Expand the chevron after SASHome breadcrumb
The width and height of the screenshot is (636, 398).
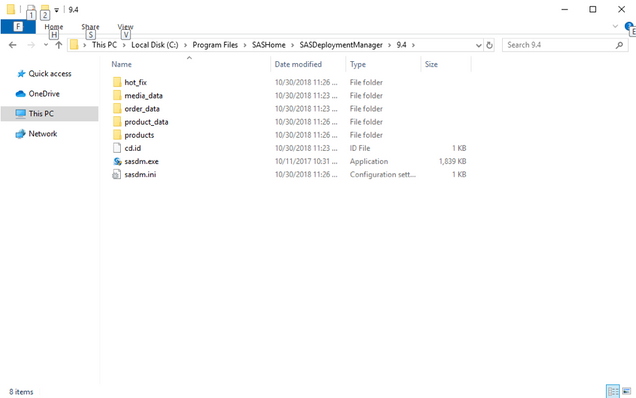(292, 45)
